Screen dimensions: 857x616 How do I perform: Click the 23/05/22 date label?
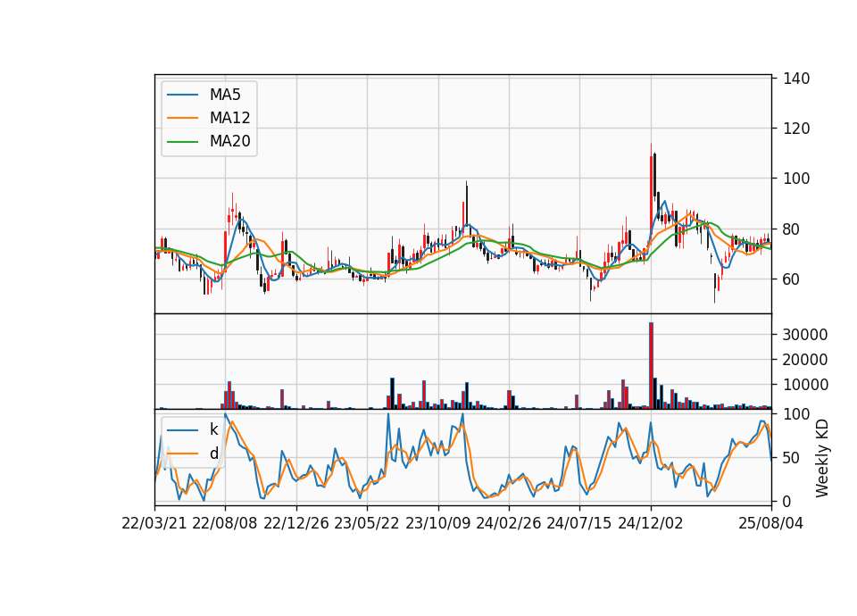[367, 523]
